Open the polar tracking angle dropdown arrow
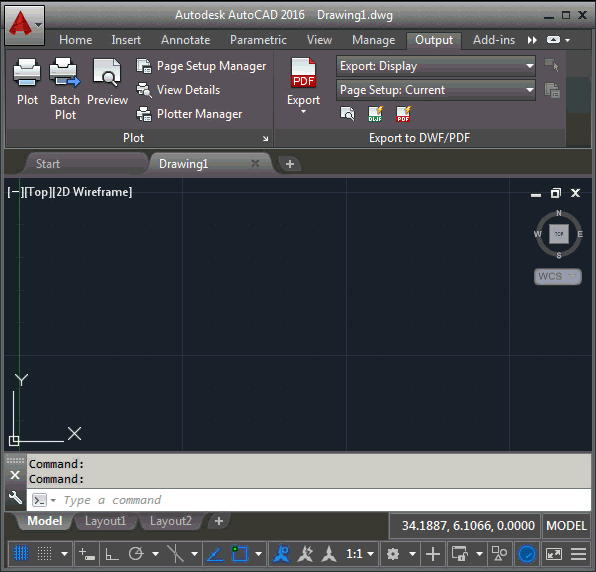 (x=155, y=554)
